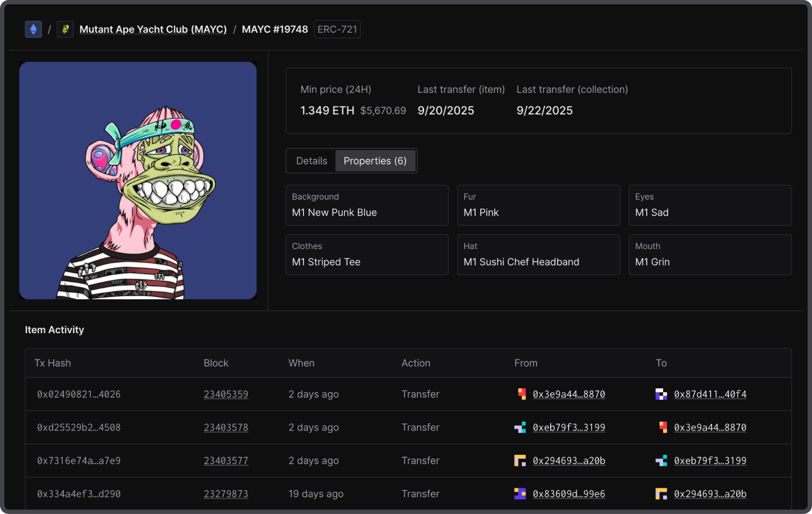
Task: Click identicon beside From 0x83609d…99e6
Action: click(x=520, y=494)
